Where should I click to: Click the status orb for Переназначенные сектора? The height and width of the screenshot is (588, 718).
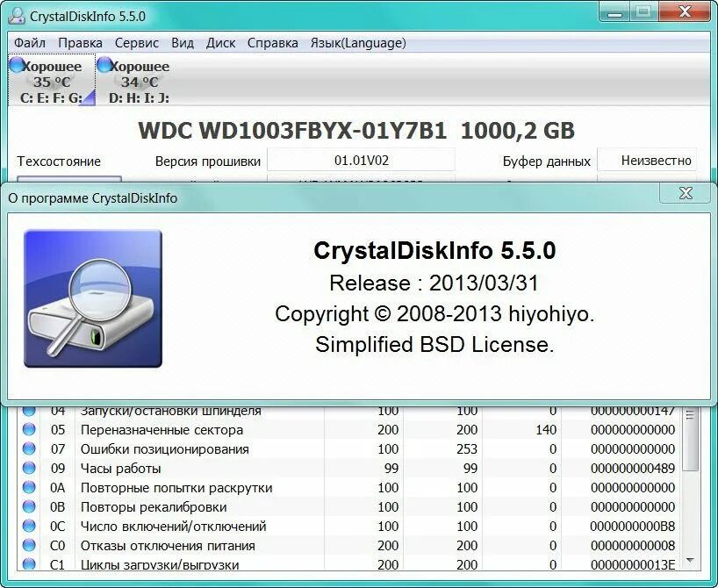tap(29, 429)
